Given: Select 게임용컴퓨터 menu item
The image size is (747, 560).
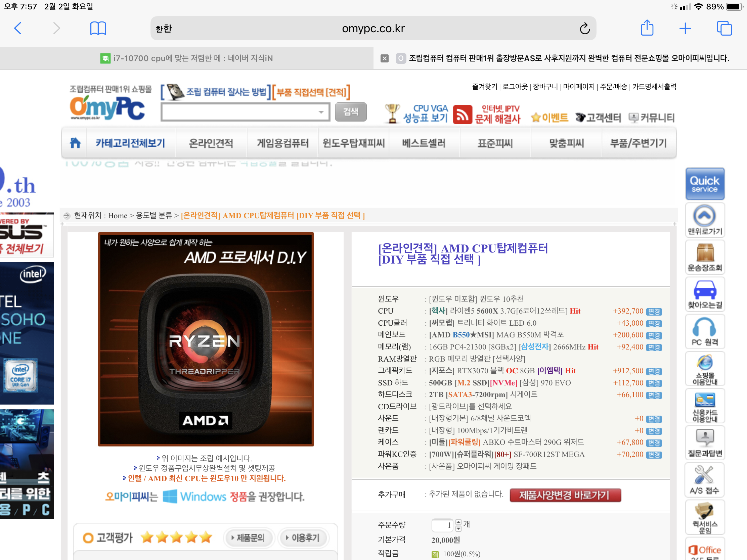Looking at the screenshot, I should coord(283,143).
